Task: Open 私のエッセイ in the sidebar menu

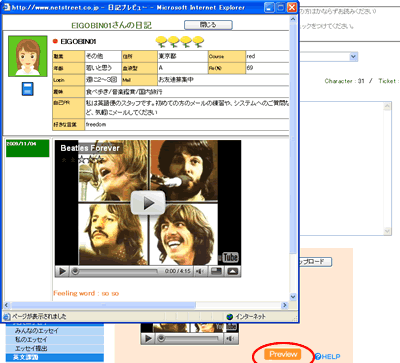Action: click(31, 340)
